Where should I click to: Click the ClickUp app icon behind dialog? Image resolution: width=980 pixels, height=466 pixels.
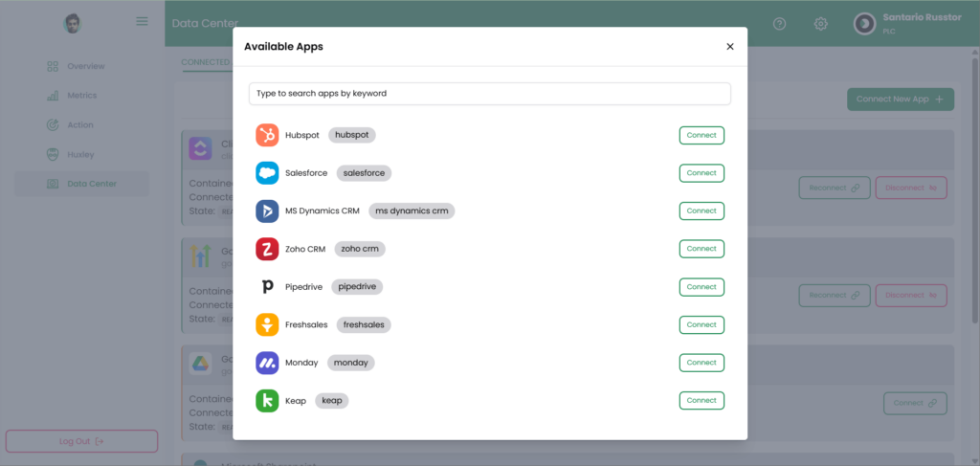tap(201, 148)
